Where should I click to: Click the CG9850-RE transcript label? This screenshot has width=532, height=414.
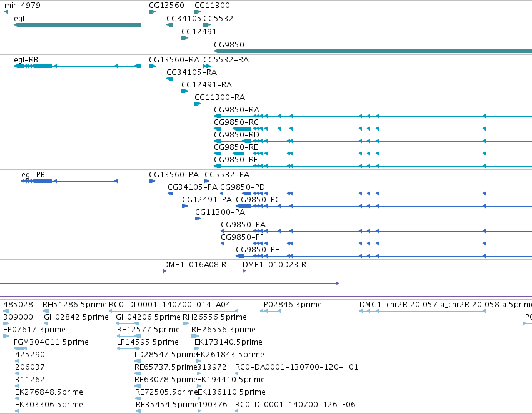[x=236, y=147]
